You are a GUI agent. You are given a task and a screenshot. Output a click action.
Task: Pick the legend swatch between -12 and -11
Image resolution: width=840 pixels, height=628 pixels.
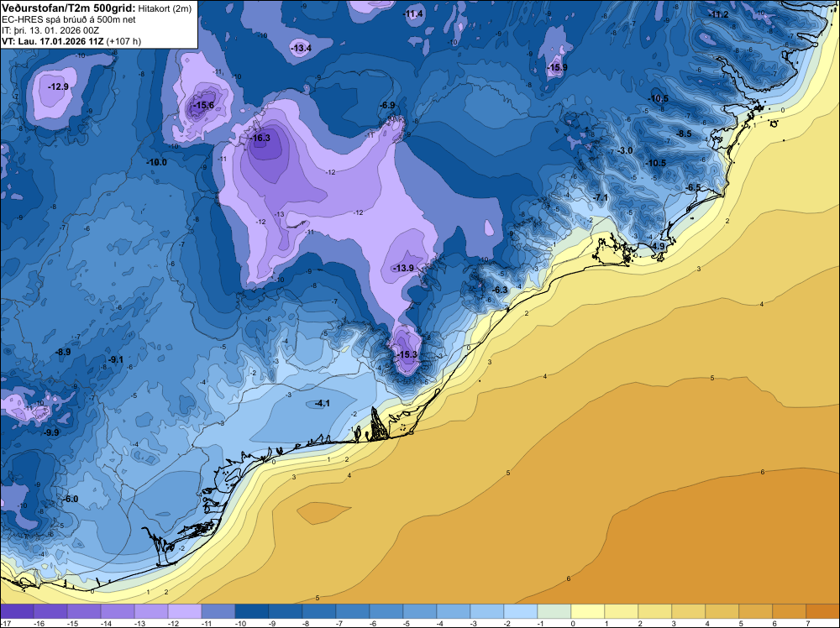[x=185, y=611]
